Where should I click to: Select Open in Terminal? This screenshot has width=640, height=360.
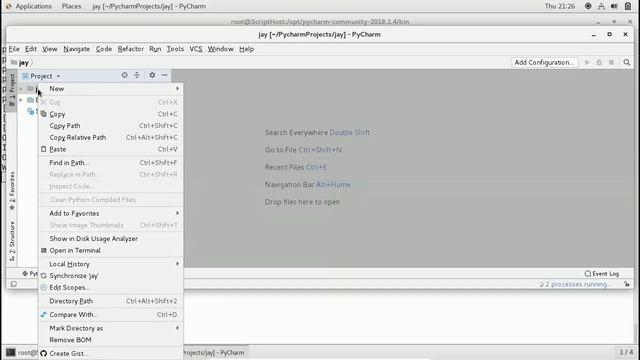pos(111,250)
